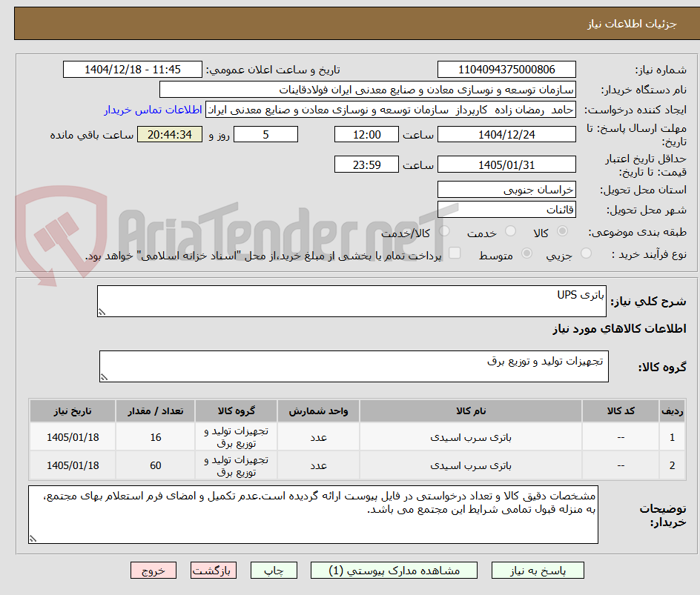The width and height of the screenshot is (700, 595).
Task: Click the اطلاعات کالاهای مورد نیاز heading
Action: (x=619, y=329)
